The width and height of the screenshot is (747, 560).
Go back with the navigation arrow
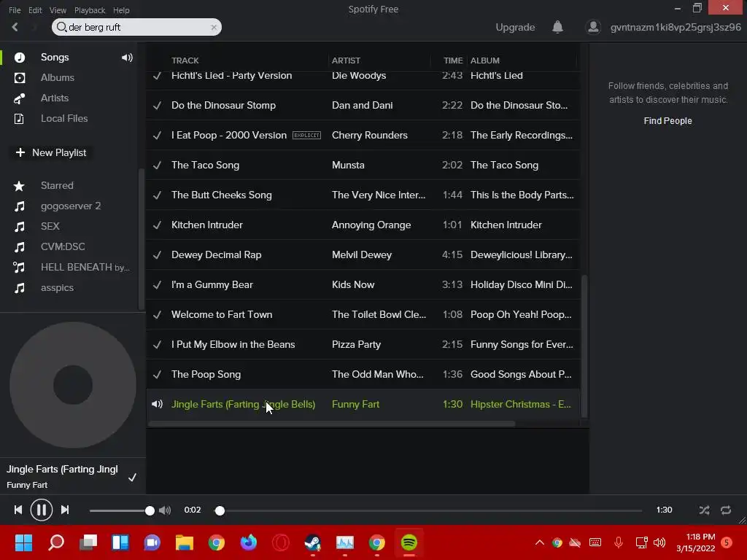click(15, 27)
